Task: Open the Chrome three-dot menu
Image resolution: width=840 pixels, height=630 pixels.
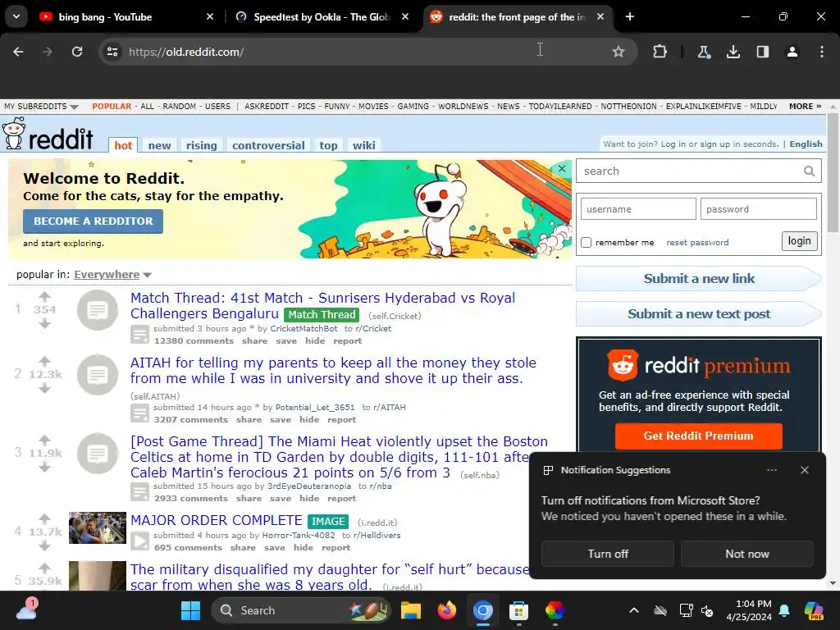Action: click(x=822, y=52)
